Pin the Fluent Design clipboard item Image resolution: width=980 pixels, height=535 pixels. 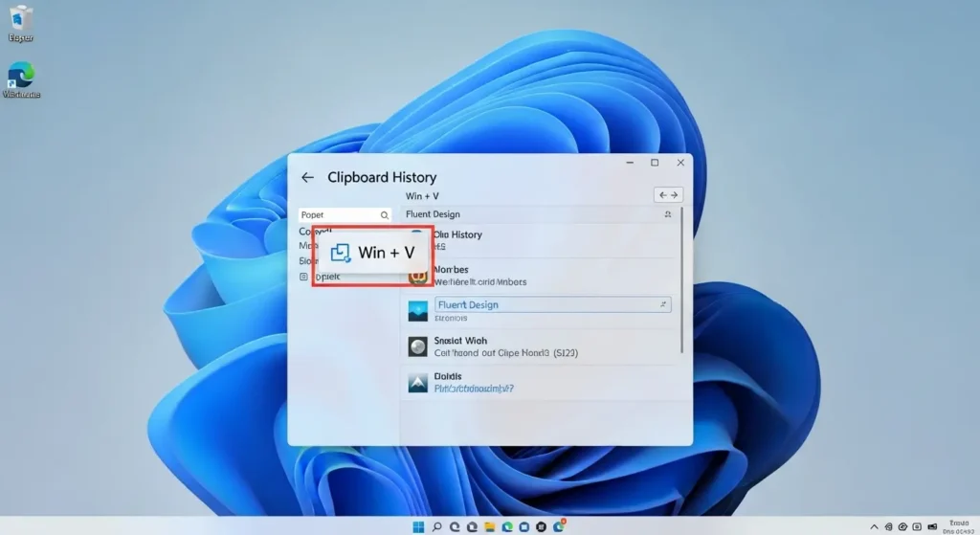point(662,304)
